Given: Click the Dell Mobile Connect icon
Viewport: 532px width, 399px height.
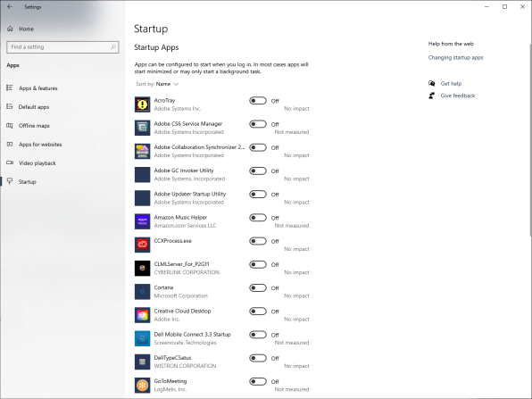Looking at the screenshot, I should pyautogui.click(x=142, y=338).
